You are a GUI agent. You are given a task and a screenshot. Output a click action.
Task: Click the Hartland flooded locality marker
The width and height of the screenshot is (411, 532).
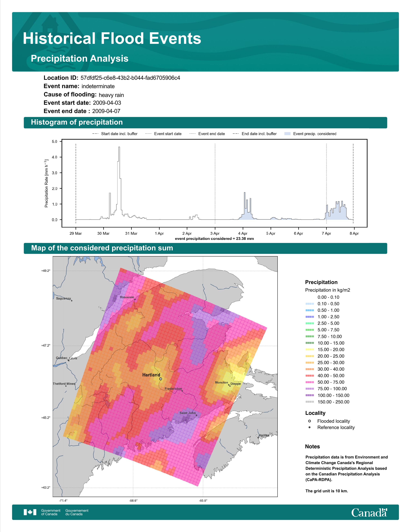click(161, 379)
